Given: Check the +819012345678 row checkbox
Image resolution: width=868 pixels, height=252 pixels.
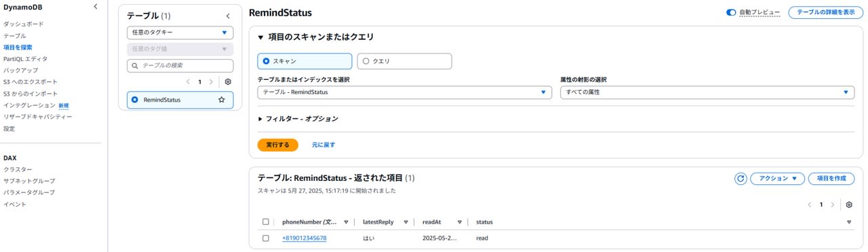Looking at the screenshot, I should 266,238.
